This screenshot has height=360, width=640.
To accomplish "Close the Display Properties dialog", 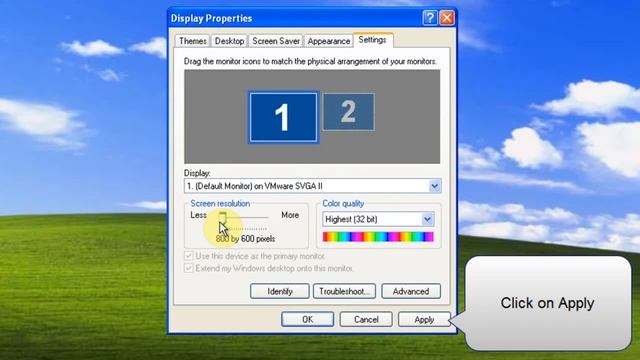I will (x=447, y=18).
